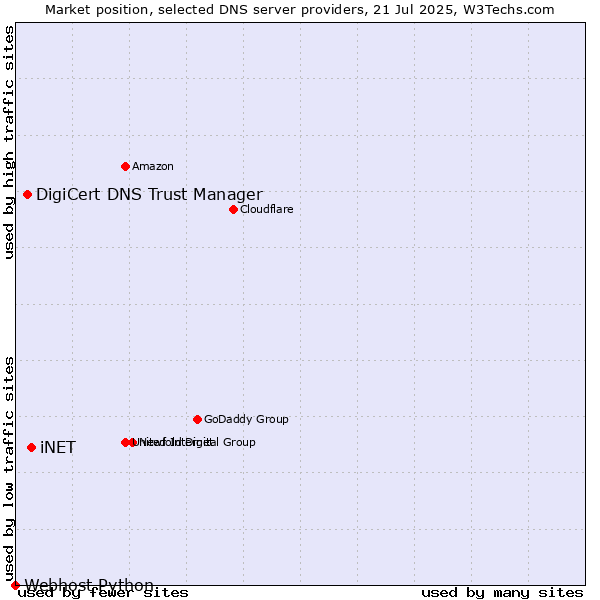This screenshot has width=600, height=600.
Task: Click the DigiCert DNS Trust Manager red marker
Action: (x=27, y=194)
